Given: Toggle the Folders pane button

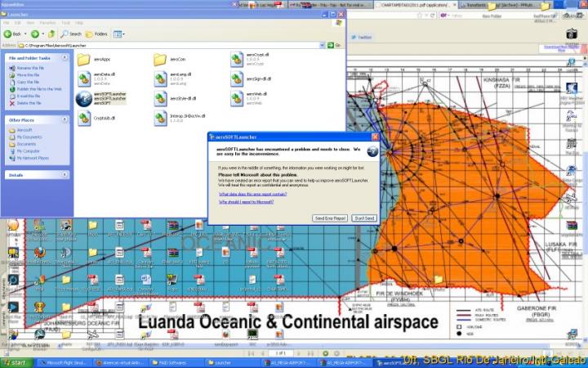Looking at the screenshot, I should click(96, 34).
